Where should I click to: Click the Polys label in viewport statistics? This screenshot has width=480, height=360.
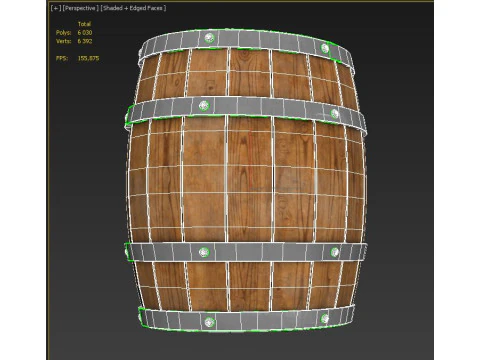click(x=63, y=33)
